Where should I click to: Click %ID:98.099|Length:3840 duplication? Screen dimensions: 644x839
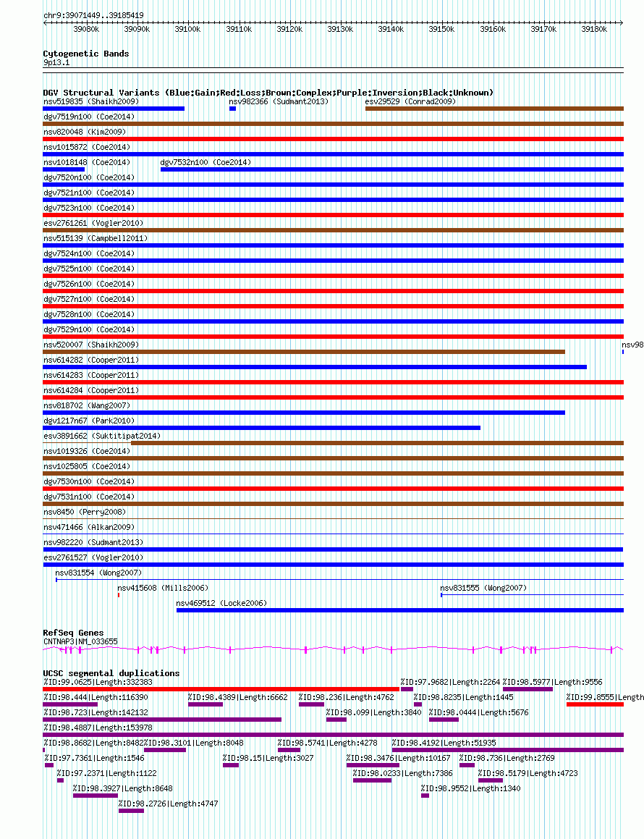coord(373,713)
